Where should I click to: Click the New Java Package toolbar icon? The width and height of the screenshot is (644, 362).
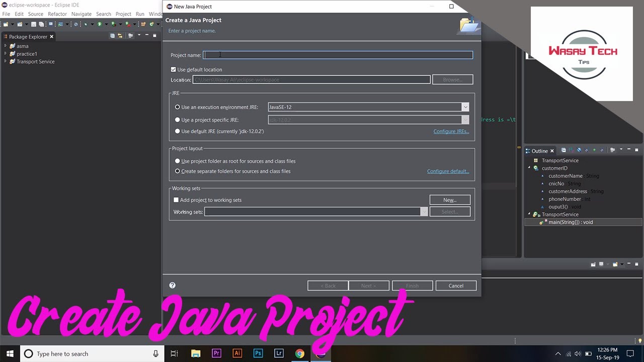click(143, 24)
